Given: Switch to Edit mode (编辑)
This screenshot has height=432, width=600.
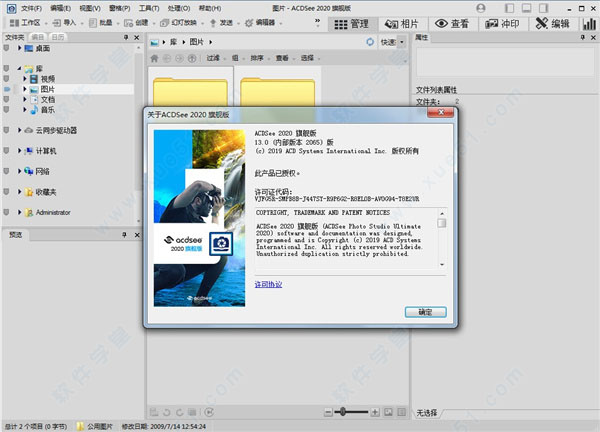Looking at the screenshot, I should point(553,24).
